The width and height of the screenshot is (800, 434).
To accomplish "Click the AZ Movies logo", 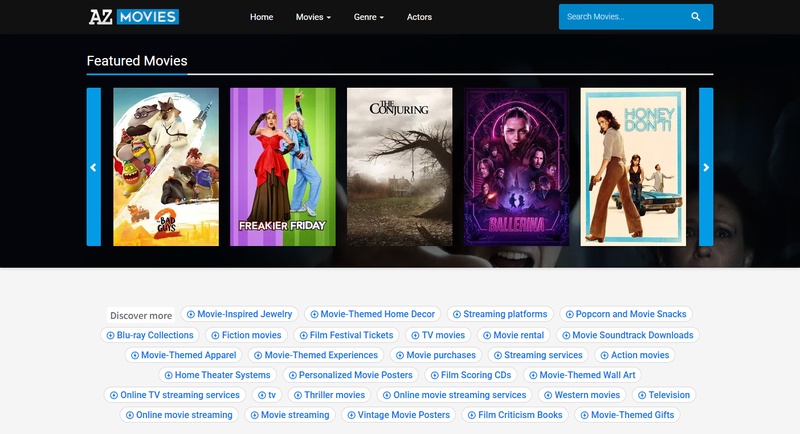I will pos(133,17).
